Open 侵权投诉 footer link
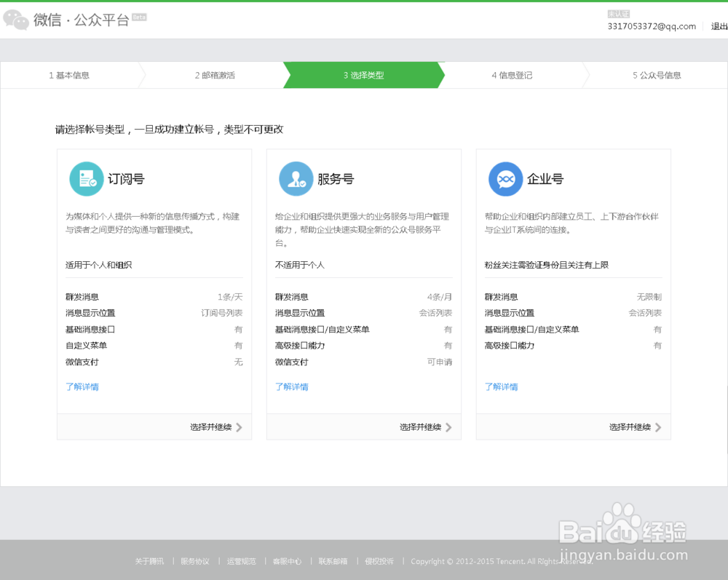728x580 pixels. [379, 561]
